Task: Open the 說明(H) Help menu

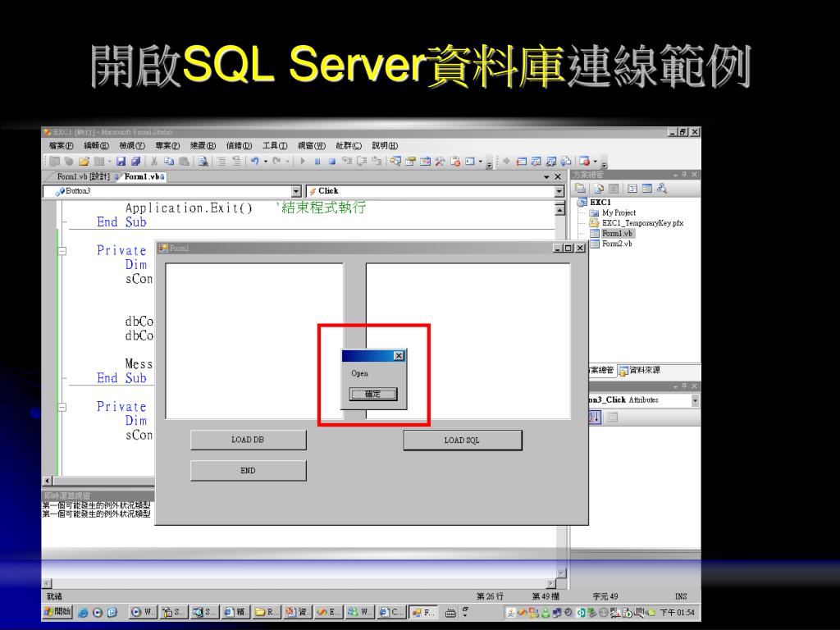Action: point(386,146)
